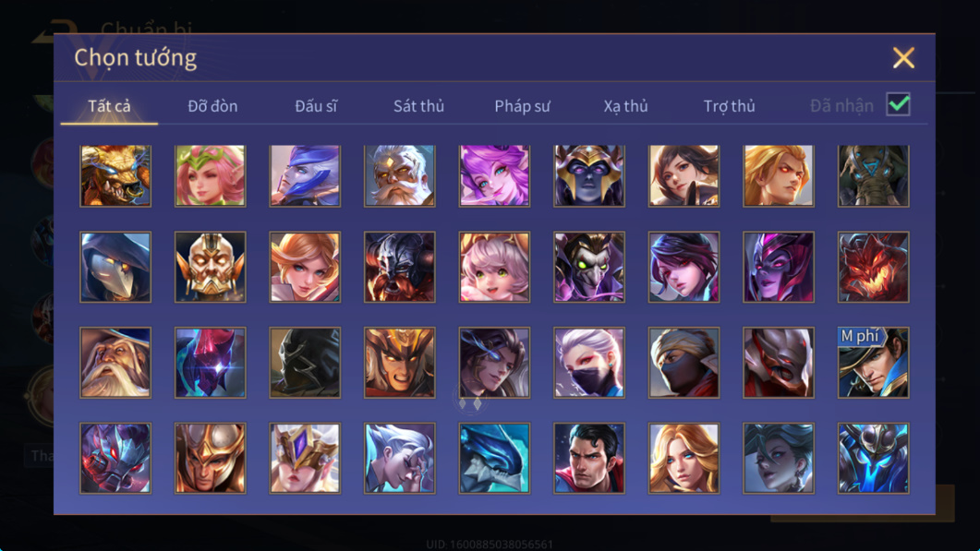This screenshot has width=980, height=551.
Task: Choose the hero marked "M phí"
Action: click(x=873, y=363)
